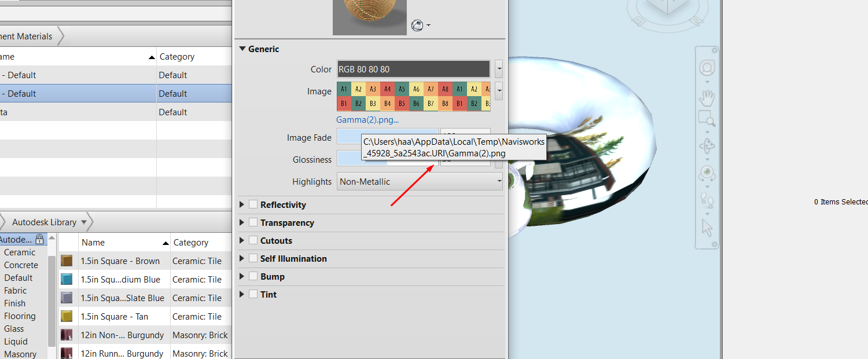Click the lock icon on Autodesk library
868x359 pixels.
[39, 239]
